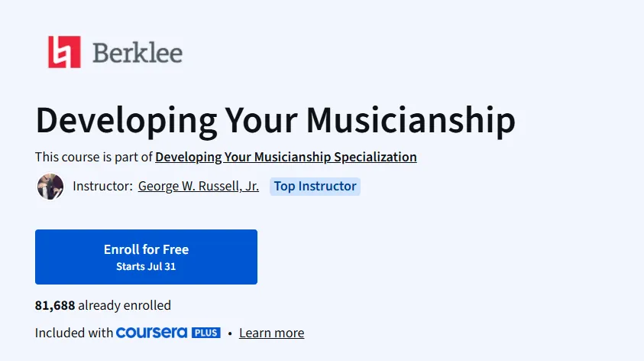
Task: Click the already enrolled text
Action: 125,305
